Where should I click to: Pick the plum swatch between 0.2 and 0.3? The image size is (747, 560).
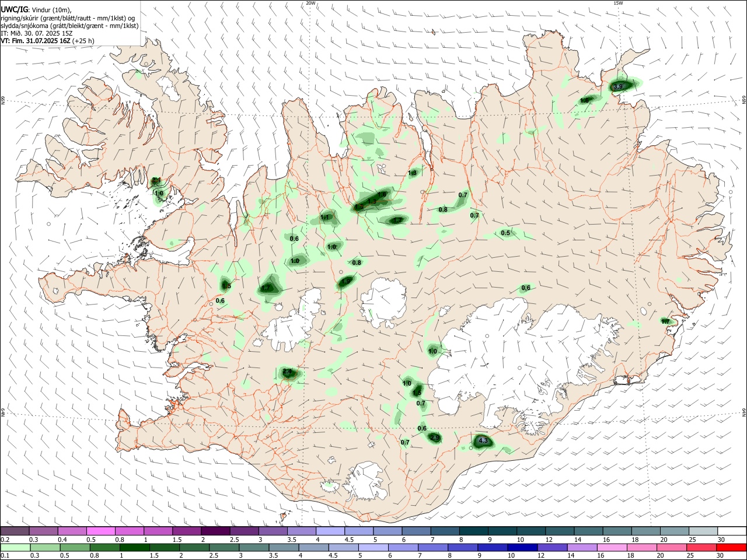15,531
